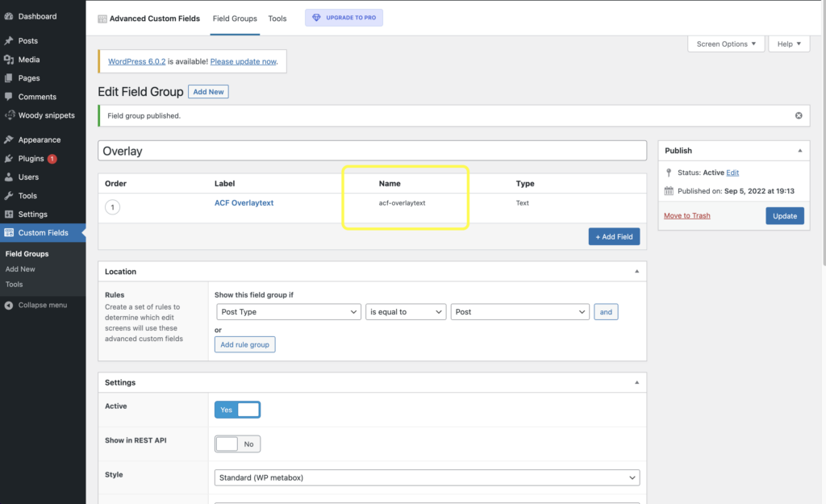Click the Comments speech bubble icon
Screen dimensions: 826x504
(8, 97)
